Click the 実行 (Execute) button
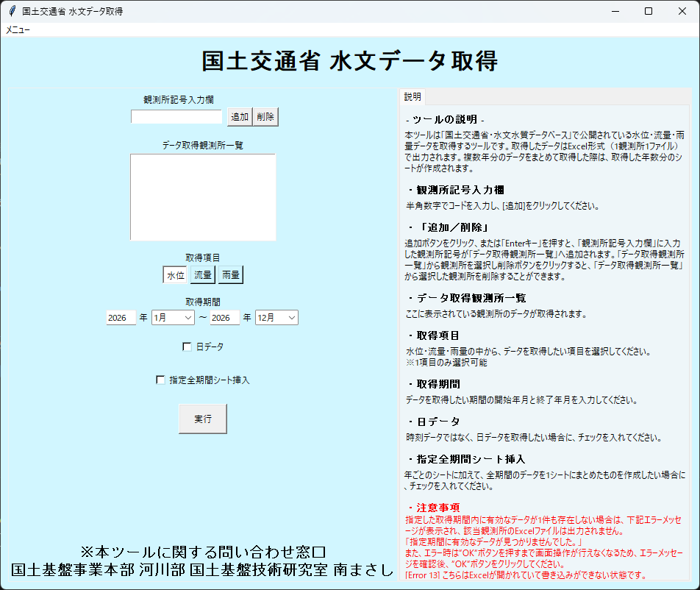This screenshot has height=590, width=700. pos(202,419)
